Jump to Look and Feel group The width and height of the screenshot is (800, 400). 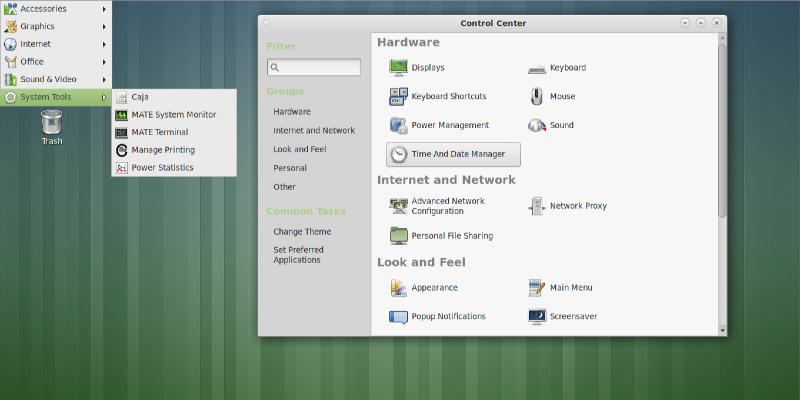300,149
